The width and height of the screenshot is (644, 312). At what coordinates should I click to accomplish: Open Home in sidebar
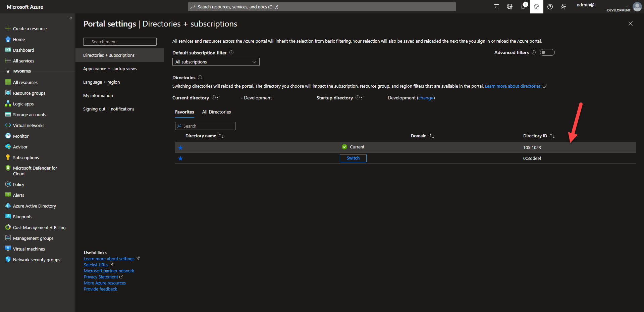tap(19, 39)
